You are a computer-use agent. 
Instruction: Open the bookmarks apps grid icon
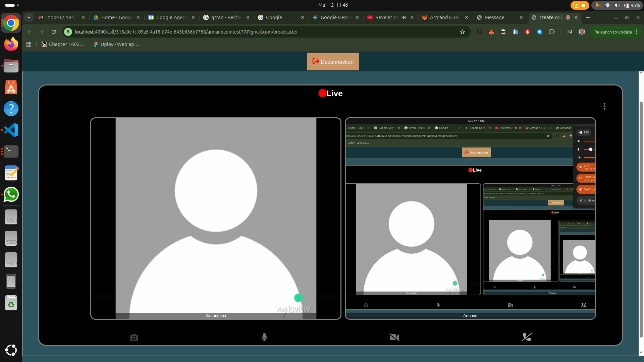(x=29, y=44)
